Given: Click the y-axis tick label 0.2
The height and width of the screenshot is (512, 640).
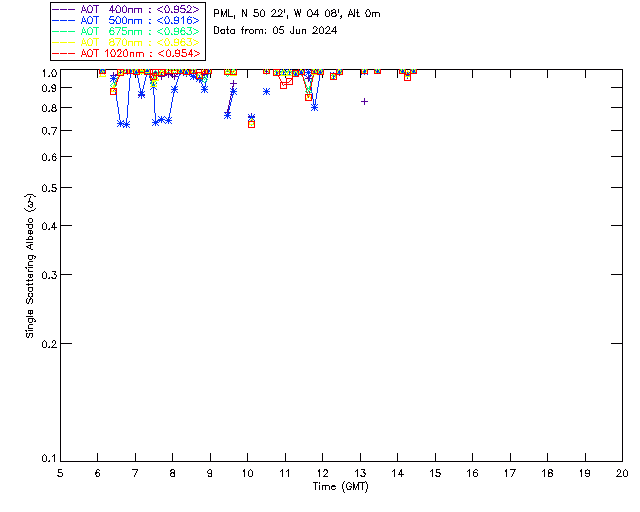Looking at the screenshot, I should tap(49, 344).
